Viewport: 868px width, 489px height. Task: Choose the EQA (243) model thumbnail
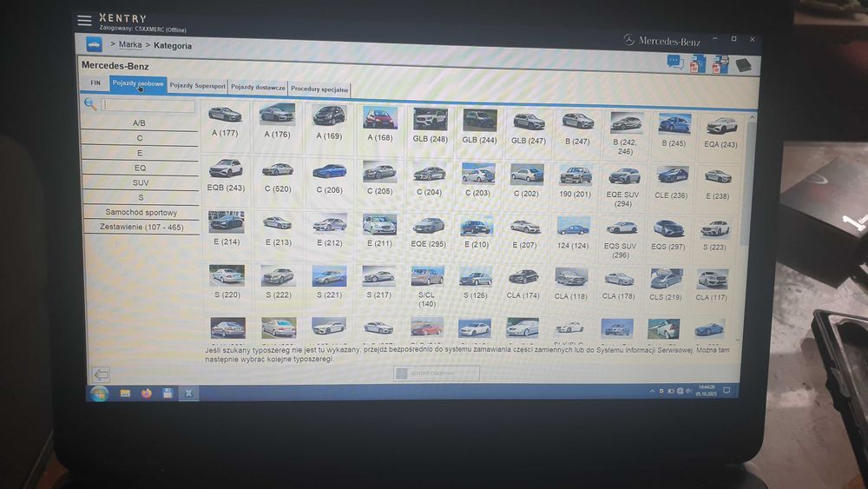pos(721,126)
